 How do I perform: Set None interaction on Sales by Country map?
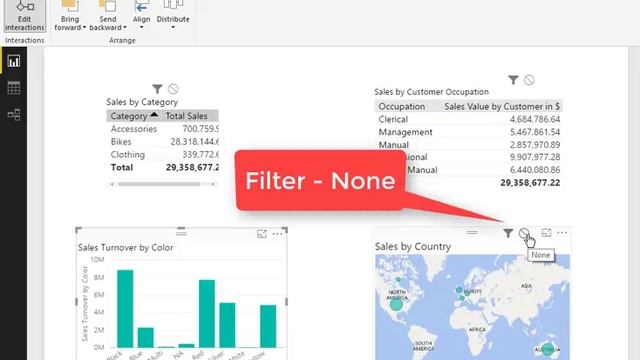[x=524, y=233]
